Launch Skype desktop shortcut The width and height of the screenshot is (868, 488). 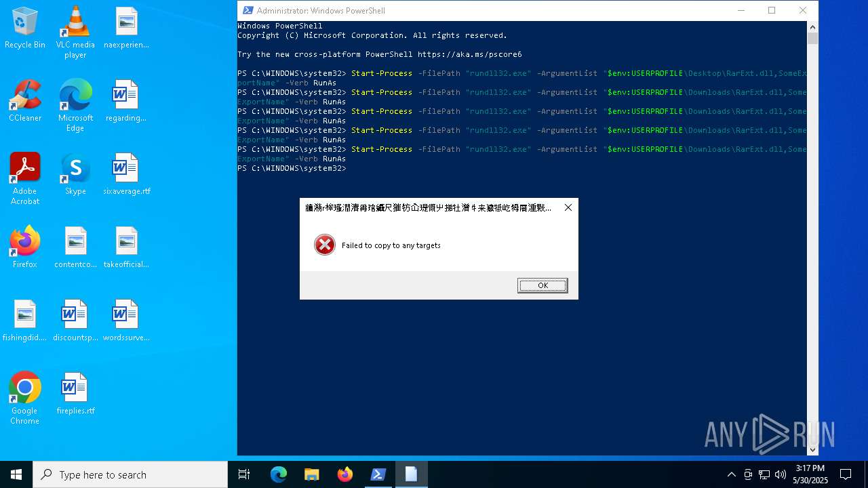(75, 175)
